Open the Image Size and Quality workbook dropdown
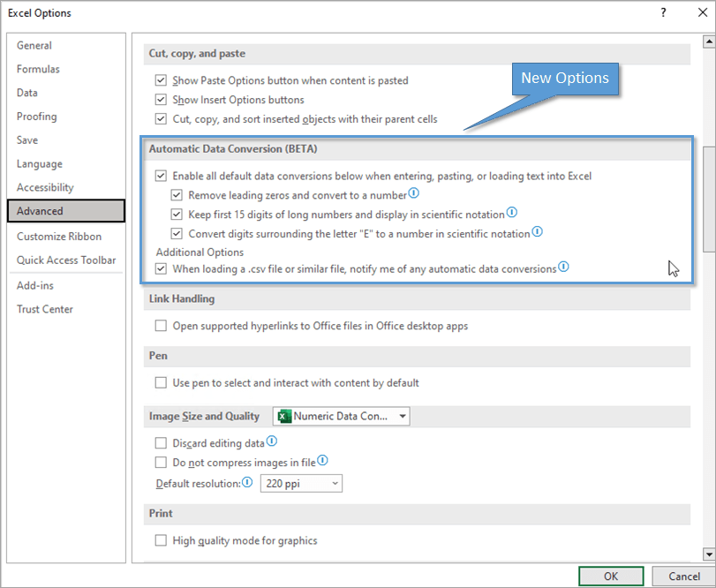 (x=403, y=416)
